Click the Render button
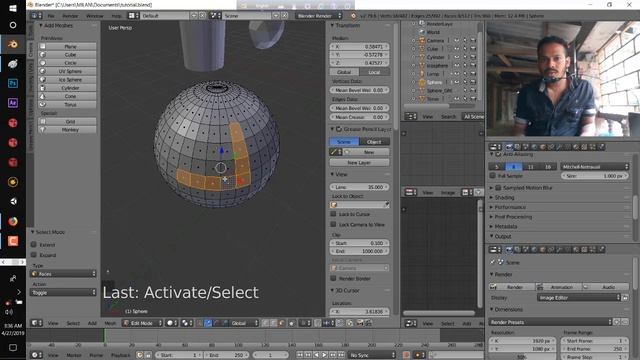Image resolution: width=640 pixels, height=360 pixels. 512,287
